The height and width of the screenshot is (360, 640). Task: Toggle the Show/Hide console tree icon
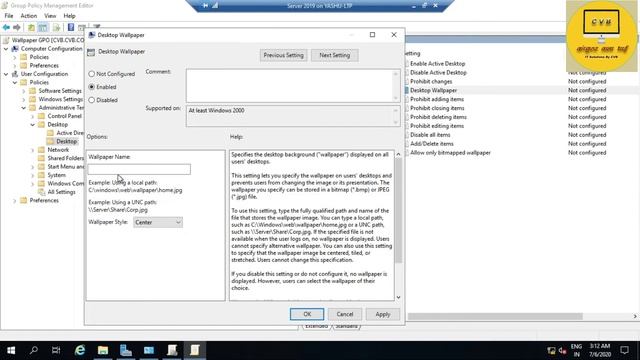pyautogui.click(x=43, y=27)
